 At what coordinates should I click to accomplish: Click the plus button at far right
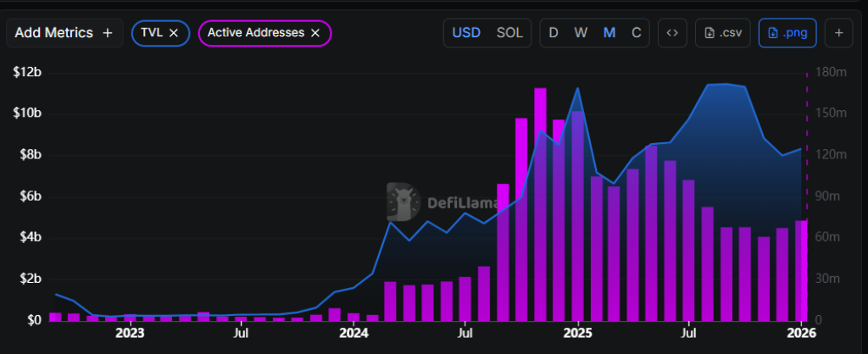838,33
